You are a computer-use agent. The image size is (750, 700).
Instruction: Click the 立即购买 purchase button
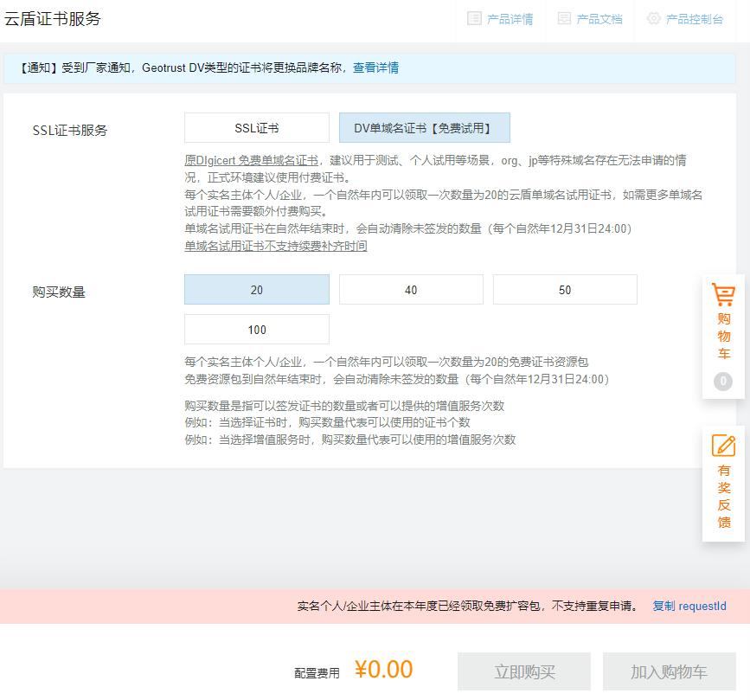click(x=524, y=670)
